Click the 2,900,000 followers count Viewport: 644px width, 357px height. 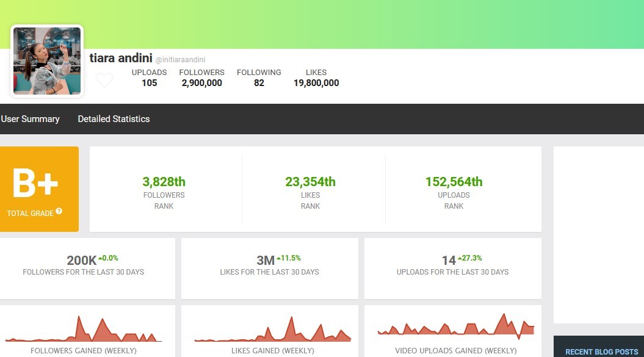[x=201, y=83]
